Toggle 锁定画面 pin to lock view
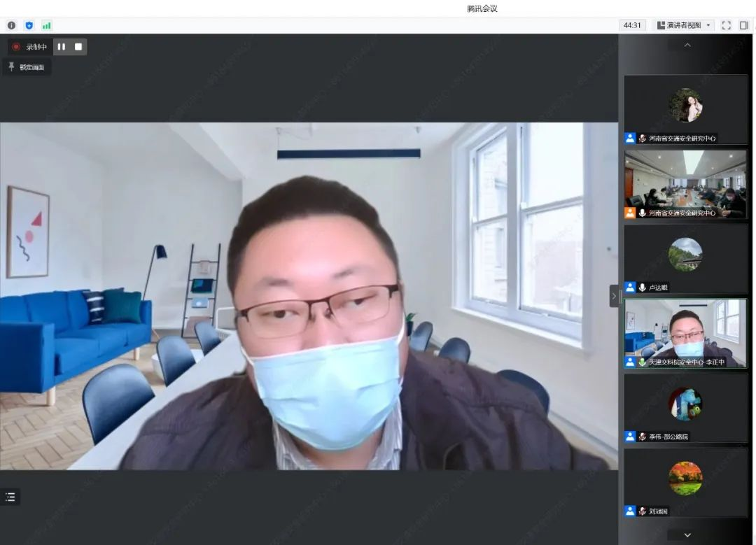This screenshot has height=545, width=756. pyautogui.click(x=27, y=67)
